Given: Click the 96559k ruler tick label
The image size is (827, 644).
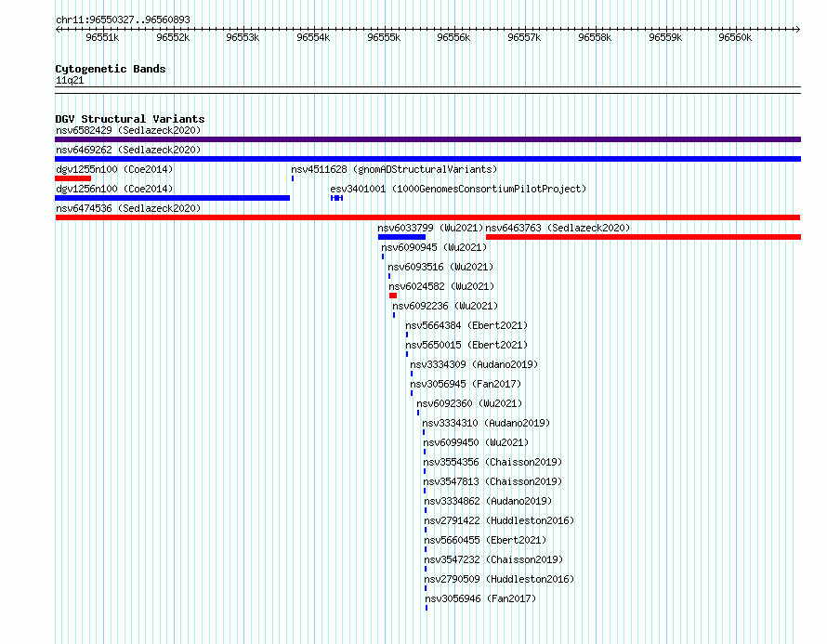Looking at the screenshot, I should [665, 37].
